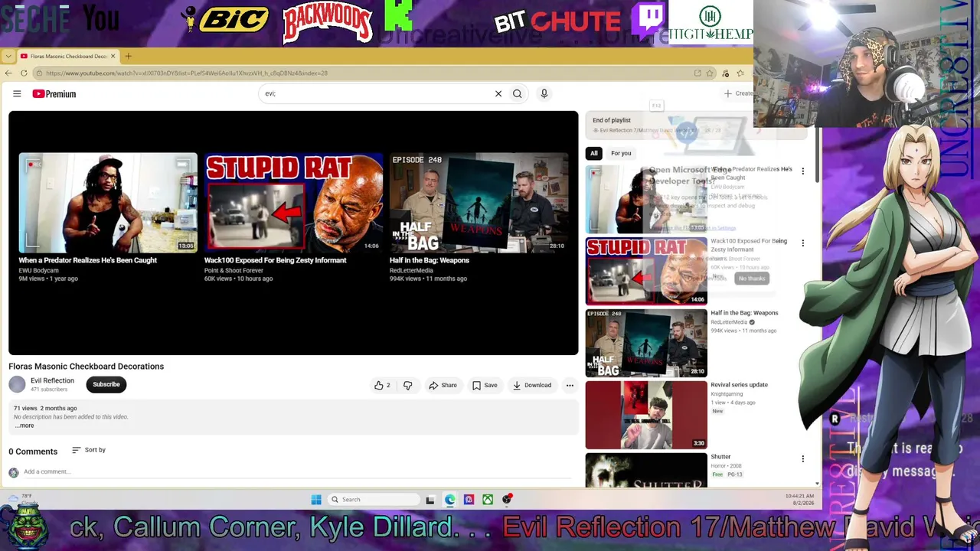Play end-screen video When a Predator Realizes
The image size is (980, 551).
point(108,203)
